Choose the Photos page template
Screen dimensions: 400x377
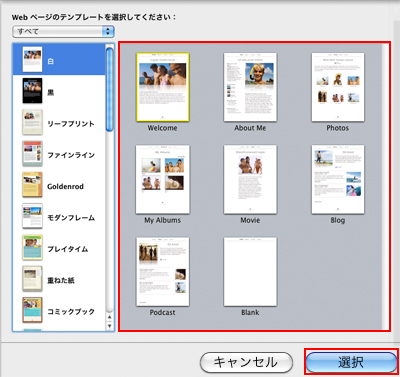(x=338, y=87)
